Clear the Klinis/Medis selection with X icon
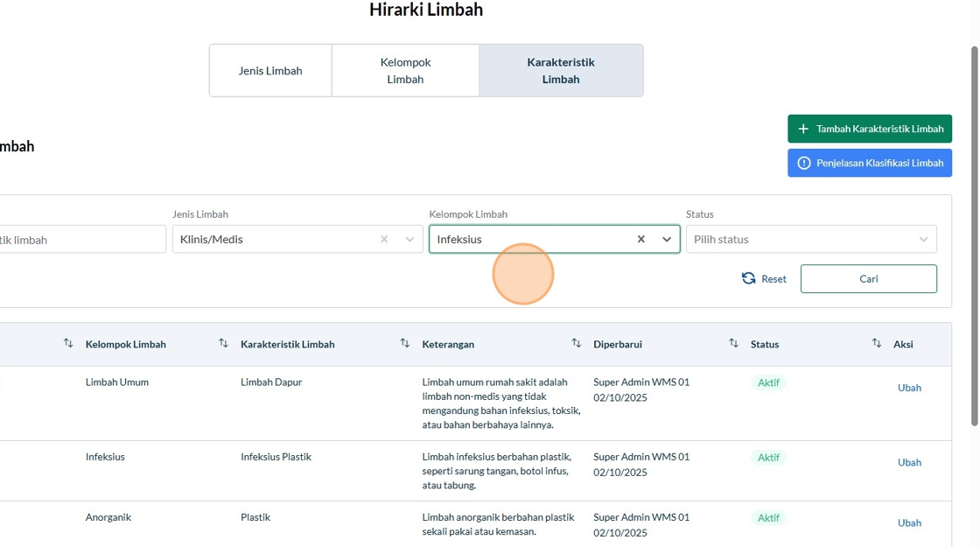Viewport: 980px width, 547px height. (384, 239)
